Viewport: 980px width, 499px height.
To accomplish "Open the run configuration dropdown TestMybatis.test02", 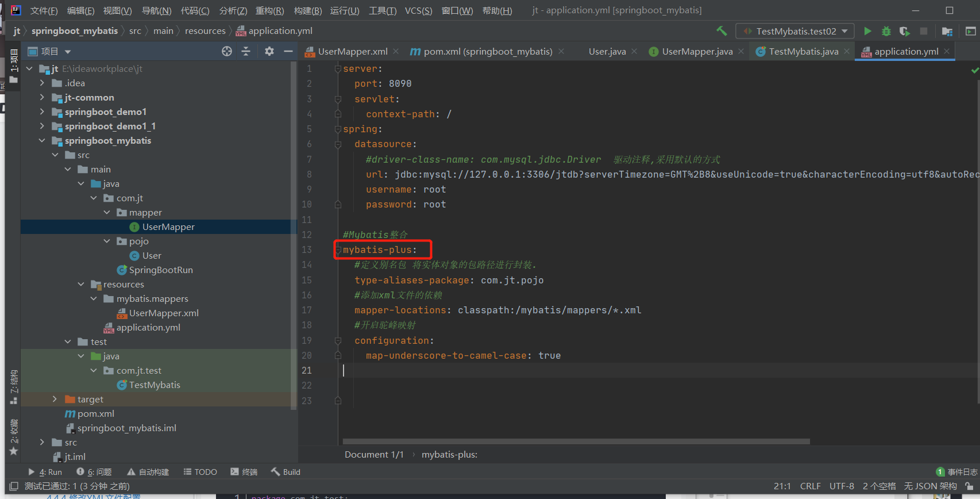I will point(795,31).
